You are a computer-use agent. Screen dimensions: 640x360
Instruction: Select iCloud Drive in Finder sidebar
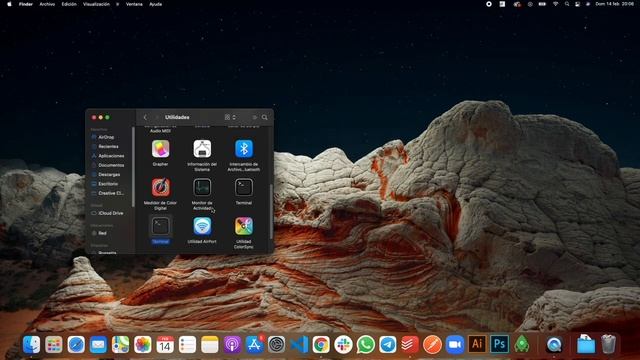111,213
